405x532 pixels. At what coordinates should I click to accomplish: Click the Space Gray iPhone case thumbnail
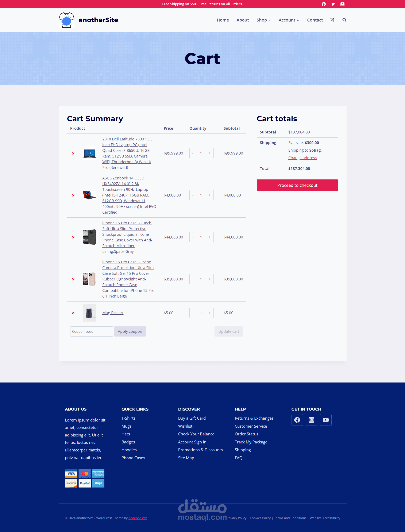[89, 237]
